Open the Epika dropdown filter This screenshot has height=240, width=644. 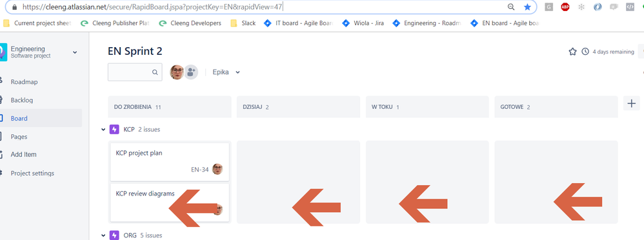(226, 72)
